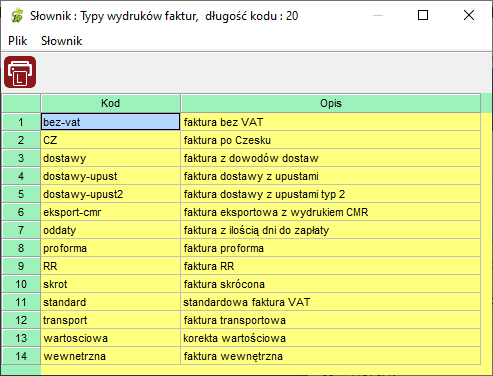Select the CZ code cell

[x=111, y=140]
